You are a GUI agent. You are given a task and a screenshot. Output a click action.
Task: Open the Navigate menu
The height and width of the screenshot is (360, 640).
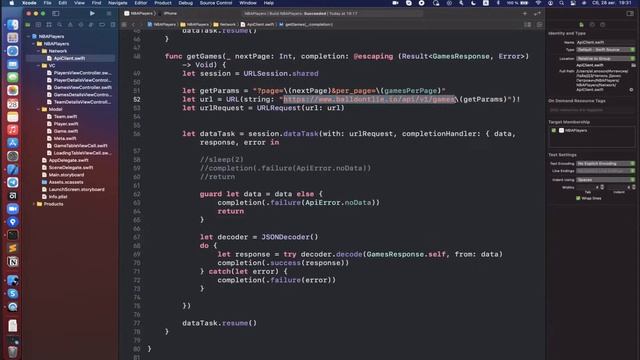(118, 3)
